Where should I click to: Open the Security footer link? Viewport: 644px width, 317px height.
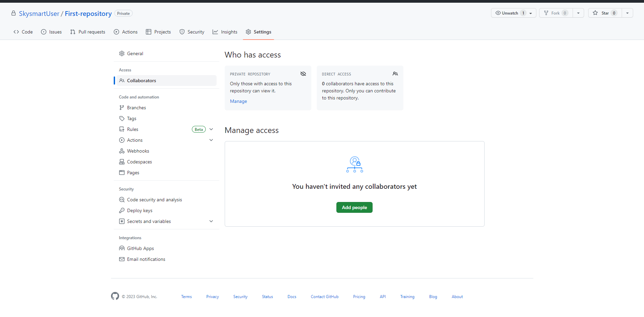pyautogui.click(x=240, y=297)
